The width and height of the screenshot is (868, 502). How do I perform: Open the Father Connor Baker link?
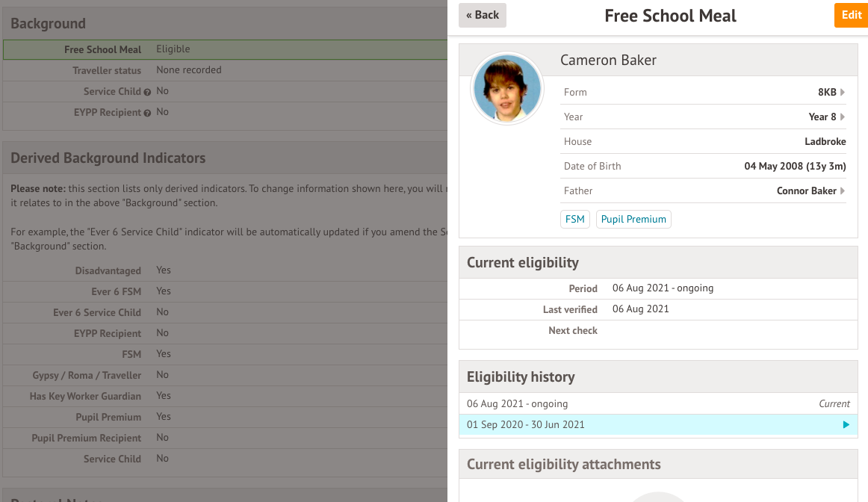pos(806,191)
